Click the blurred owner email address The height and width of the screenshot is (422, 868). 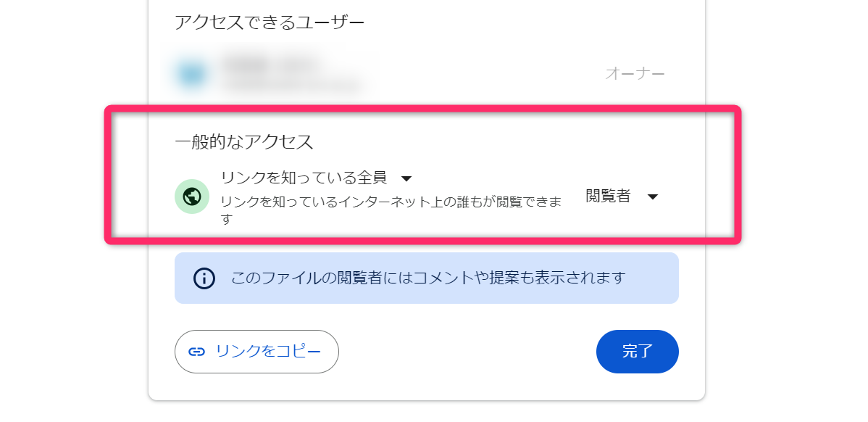coord(290,86)
